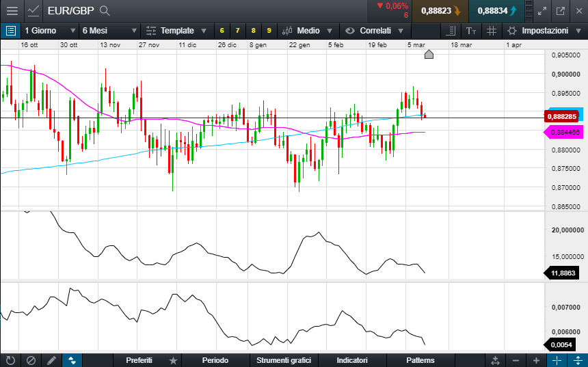Viewport: 588px width, 367px height.
Task: Open the Template dropdown
Action: coord(176,31)
